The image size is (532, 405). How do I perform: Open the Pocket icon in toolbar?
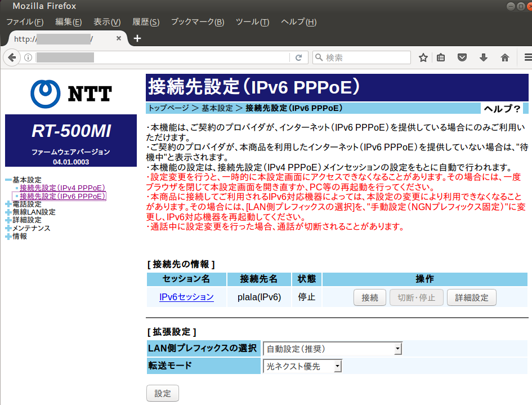(x=462, y=57)
